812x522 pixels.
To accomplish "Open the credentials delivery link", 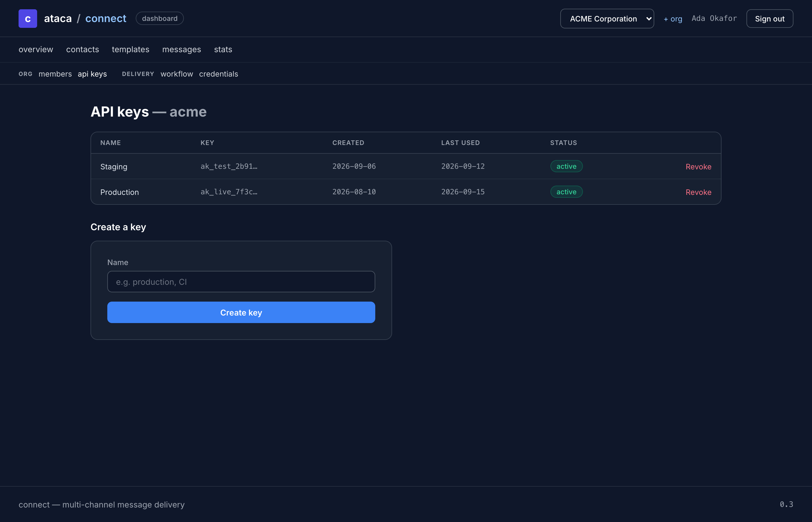I will point(219,74).
